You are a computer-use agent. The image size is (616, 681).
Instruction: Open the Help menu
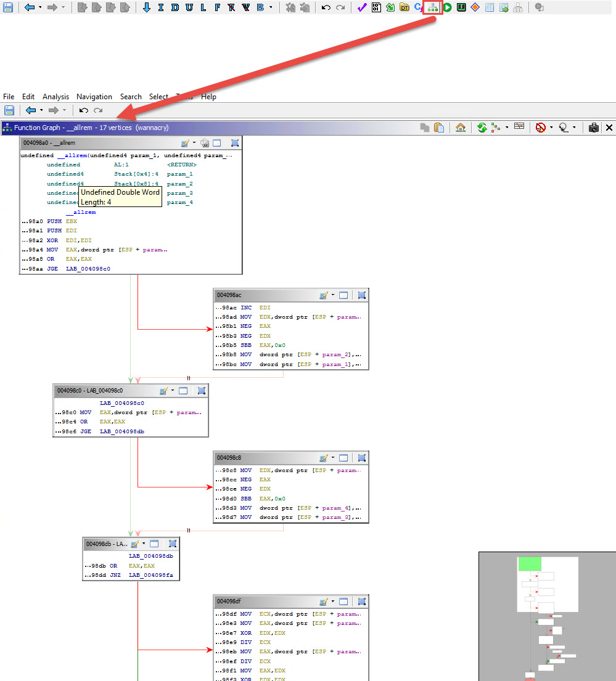(x=208, y=96)
